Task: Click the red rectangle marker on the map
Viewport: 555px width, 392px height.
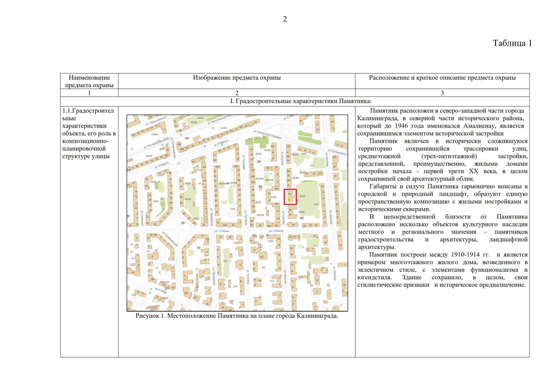Action: pos(290,197)
